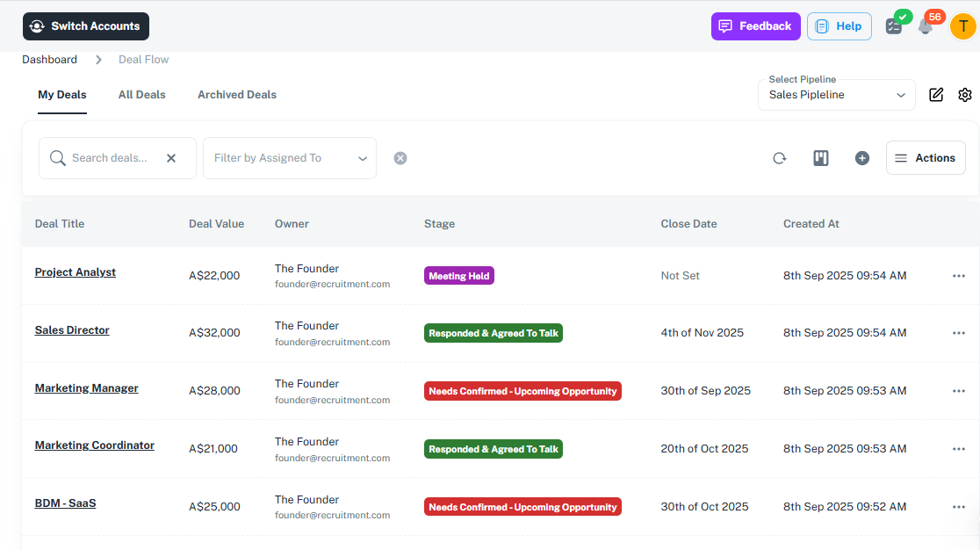
Task: Click the add new deal plus icon
Action: [x=862, y=158]
